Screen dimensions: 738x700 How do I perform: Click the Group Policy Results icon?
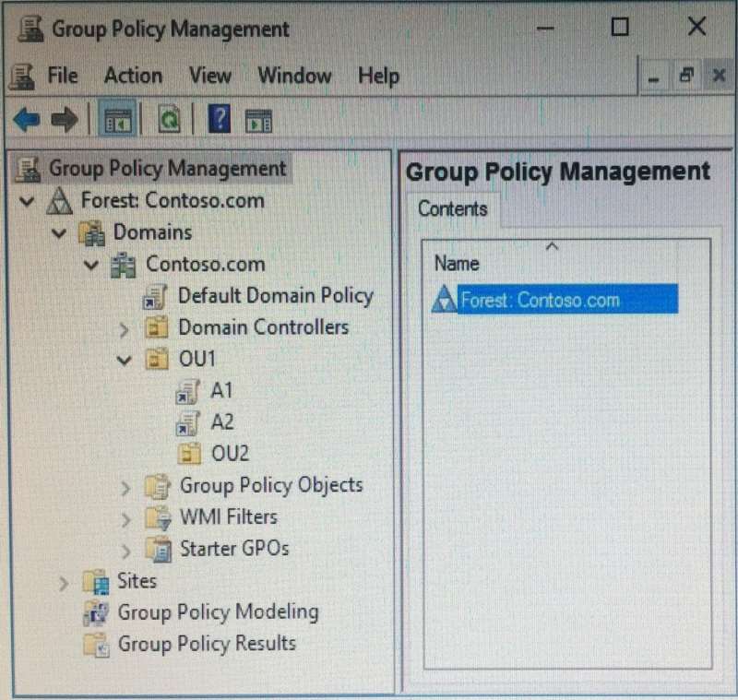[96, 645]
